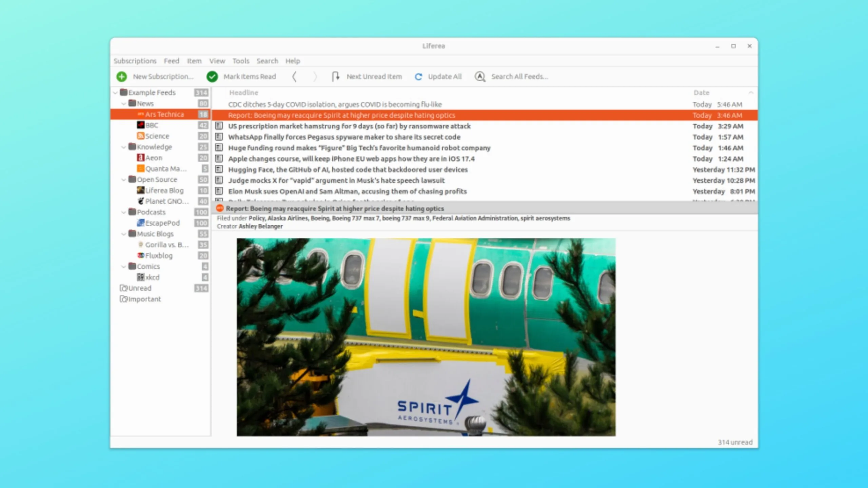Click the Unread search folder icon
The image size is (868, 488).
click(x=124, y=288)
